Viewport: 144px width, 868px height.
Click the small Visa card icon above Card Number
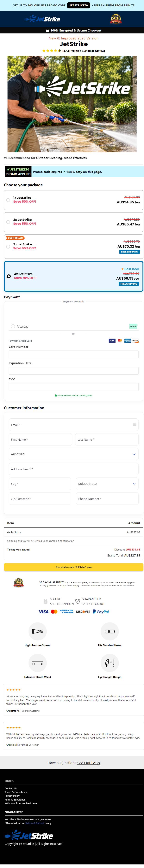pyautogui.click(x=112, y=341)
